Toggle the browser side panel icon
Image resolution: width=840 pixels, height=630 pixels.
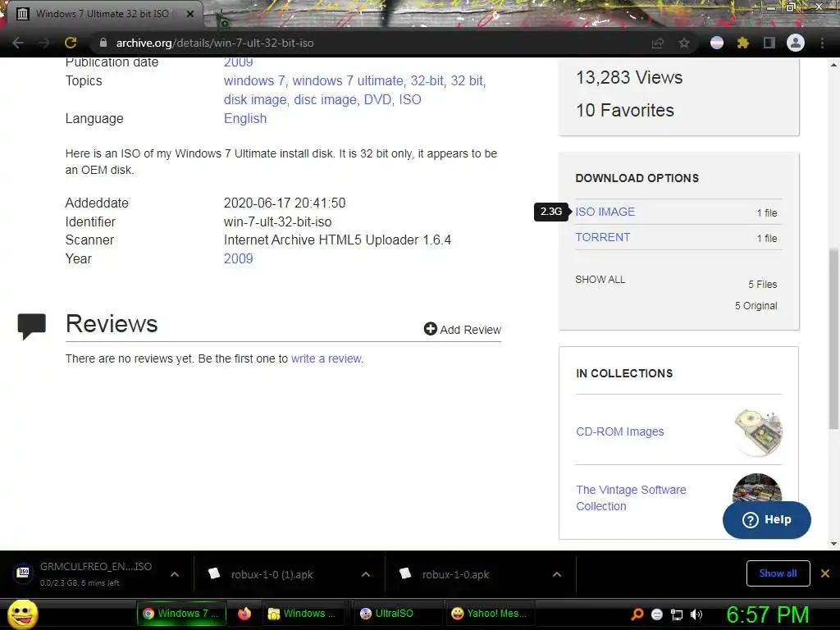(769, 43)
